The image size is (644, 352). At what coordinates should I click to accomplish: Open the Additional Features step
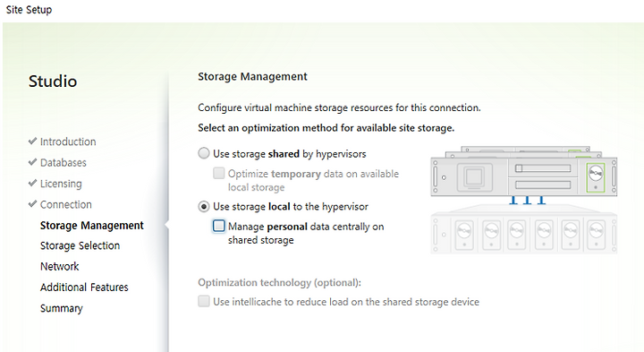[84, 287]
